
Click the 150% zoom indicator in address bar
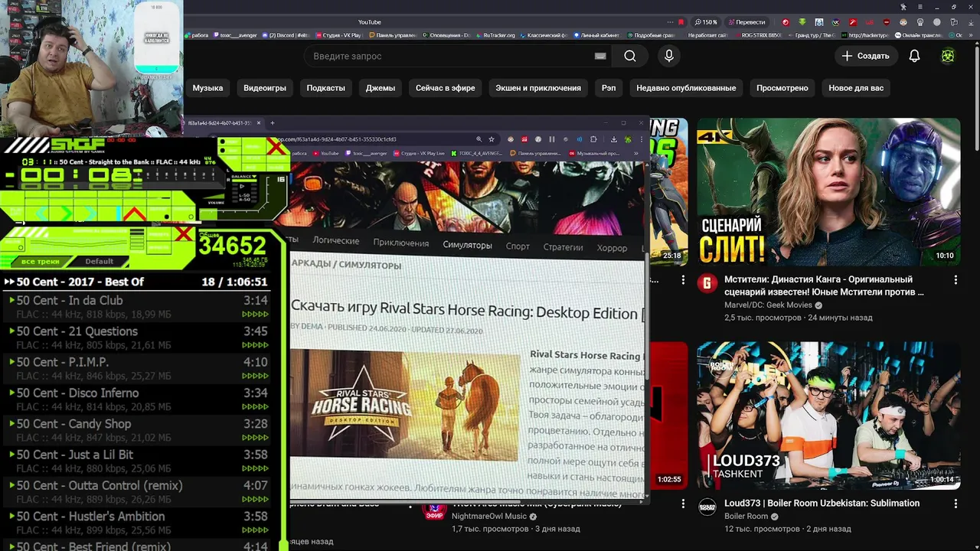click(706, 22)
